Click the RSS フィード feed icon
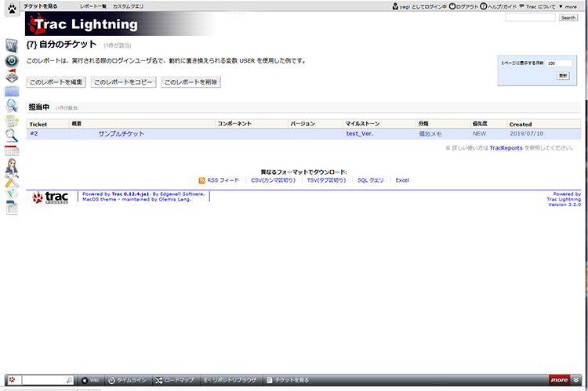Screen dimensions: 588x391 tap(202, 180)
